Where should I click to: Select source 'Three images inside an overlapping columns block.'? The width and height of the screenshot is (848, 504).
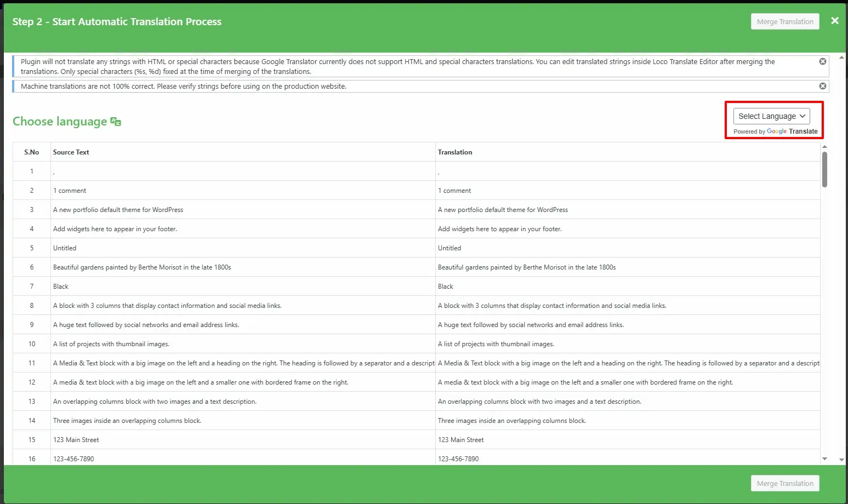(127, 421)
